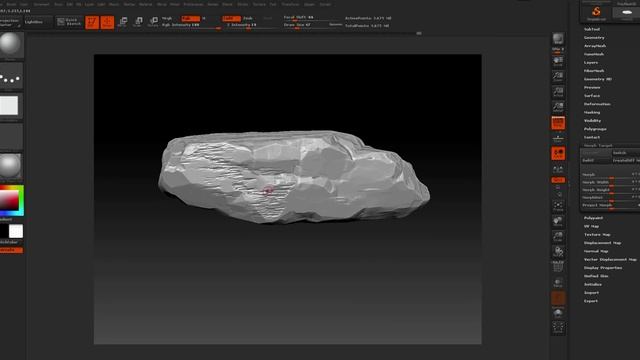This screenshot has width=640, height=360.
Task: Expand the Displacement Map section
Action: pyautogui.click(x=602, y=243)
